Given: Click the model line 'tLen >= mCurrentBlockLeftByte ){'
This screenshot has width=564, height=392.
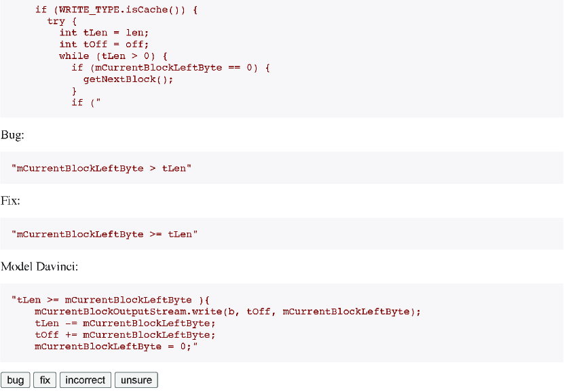Looking at the screenshot, I should point(112,300).
